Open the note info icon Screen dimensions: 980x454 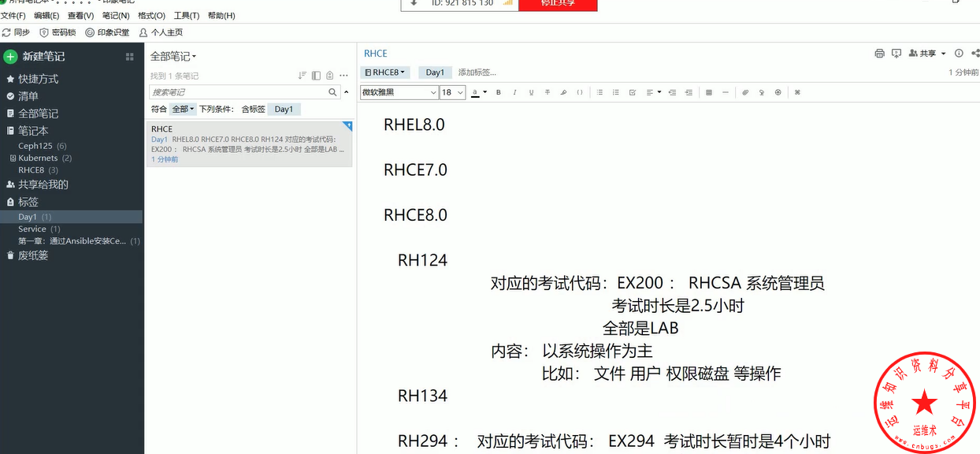pyautogui.click(x=959, y=54)
